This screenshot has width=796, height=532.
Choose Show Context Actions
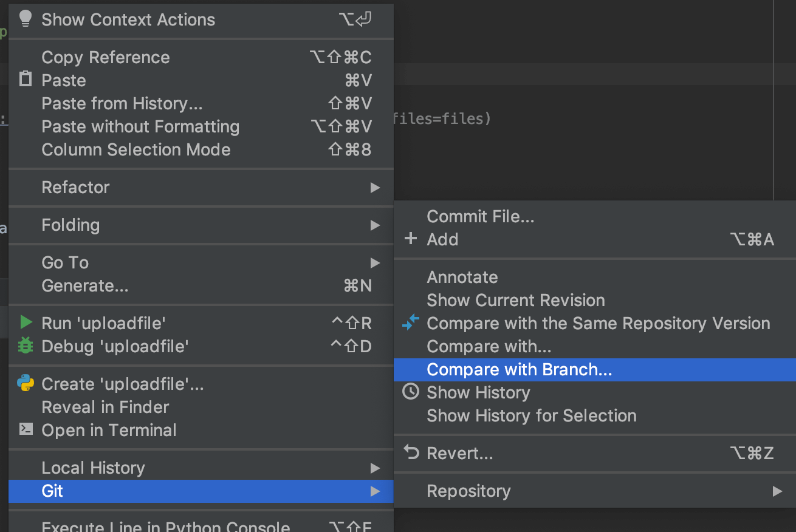201,19
